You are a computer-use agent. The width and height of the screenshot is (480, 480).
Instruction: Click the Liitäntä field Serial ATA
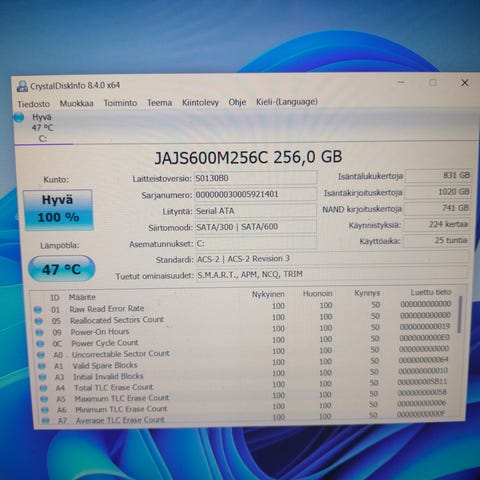[256, 211]
